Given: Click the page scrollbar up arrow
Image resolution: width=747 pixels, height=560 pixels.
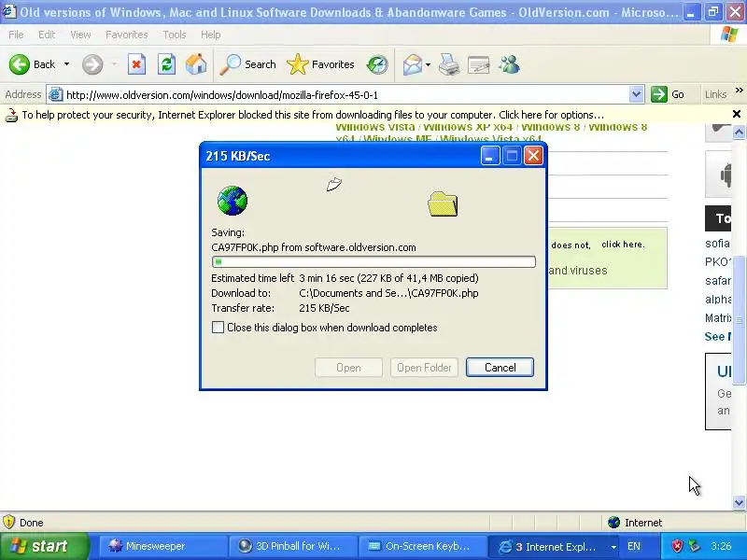Looking at the screenshot, I should (x=739, y=131).
